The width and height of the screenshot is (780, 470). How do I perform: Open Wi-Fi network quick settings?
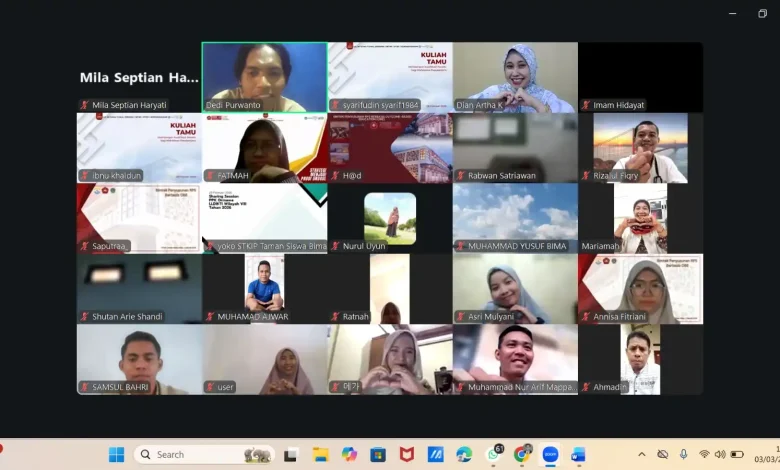click(x=704, y=454)
